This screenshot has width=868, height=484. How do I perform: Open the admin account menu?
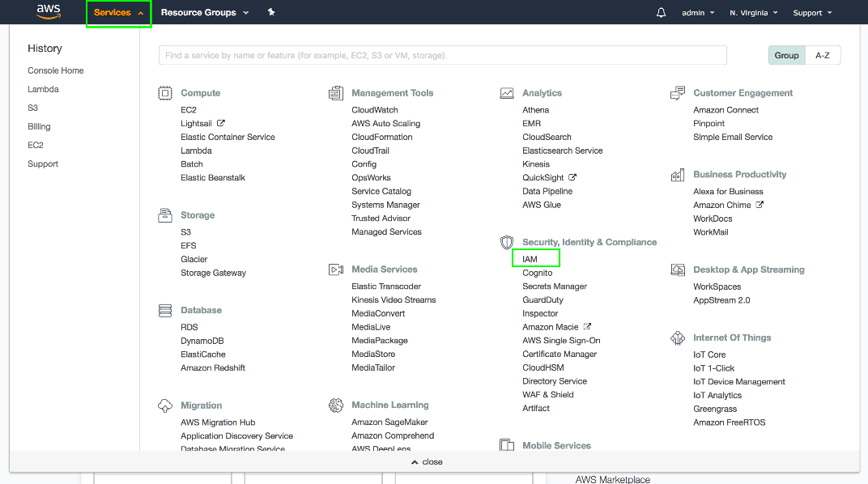point(698,13)
